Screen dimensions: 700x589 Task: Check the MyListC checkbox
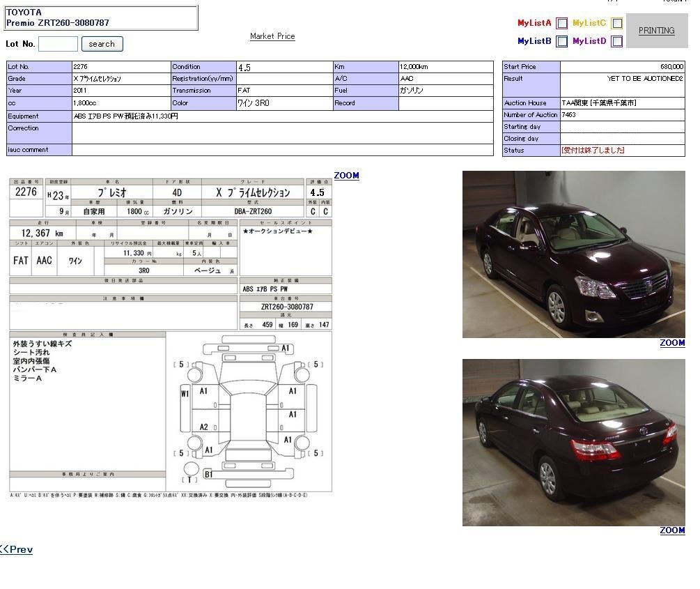click(616, 24)
